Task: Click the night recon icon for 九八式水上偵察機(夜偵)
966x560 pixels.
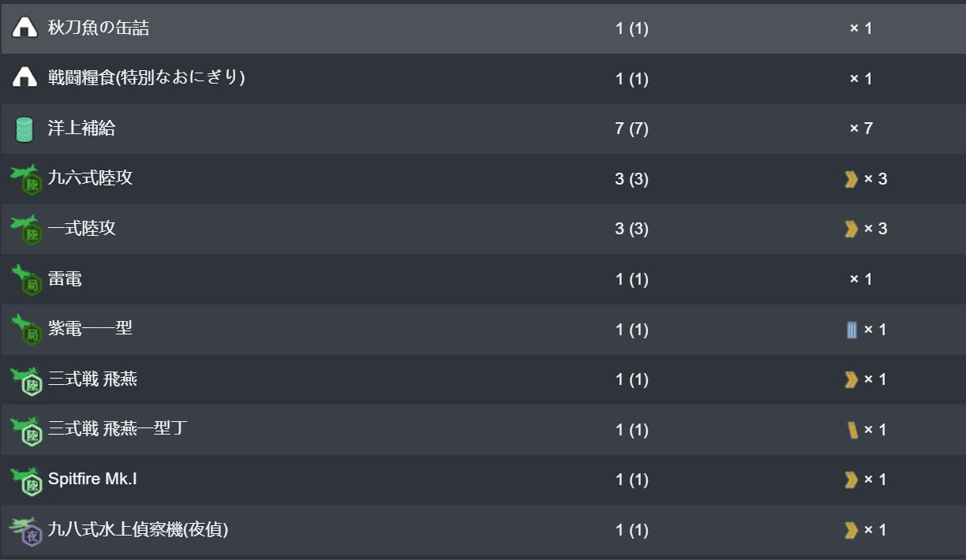Action: [26, 531]
